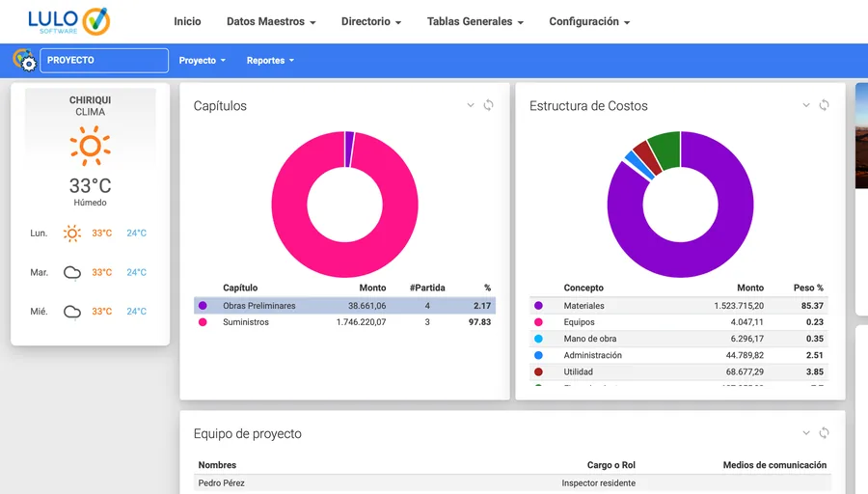868x494 pixels.
Task: Click the Inspector residente role
Action: coord(598,483)
